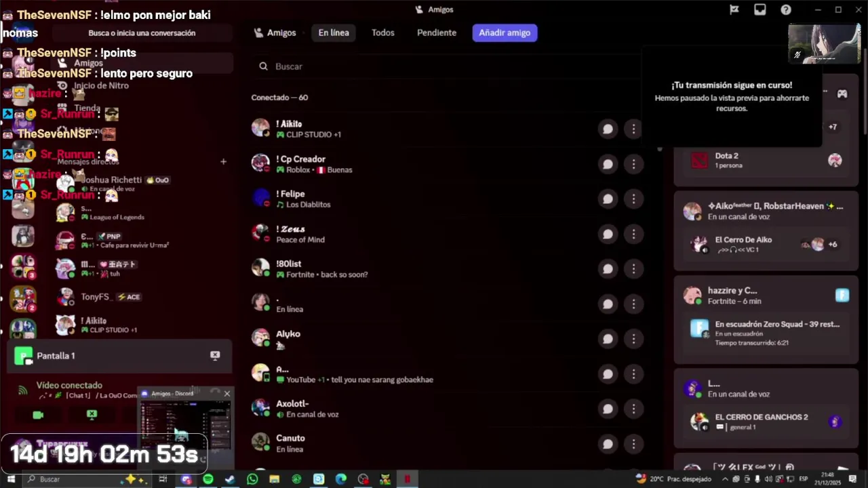Open taskbar clock 21:48 date

click(827, 479)
